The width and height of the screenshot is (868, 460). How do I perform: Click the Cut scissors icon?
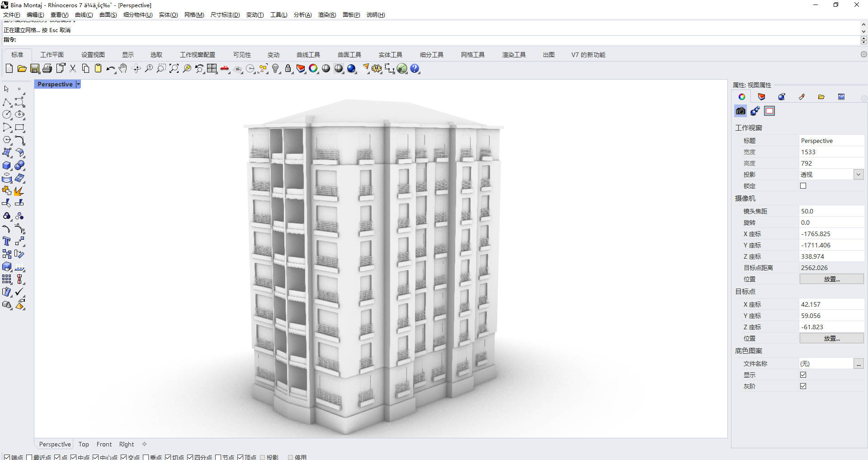pos(73,68)
